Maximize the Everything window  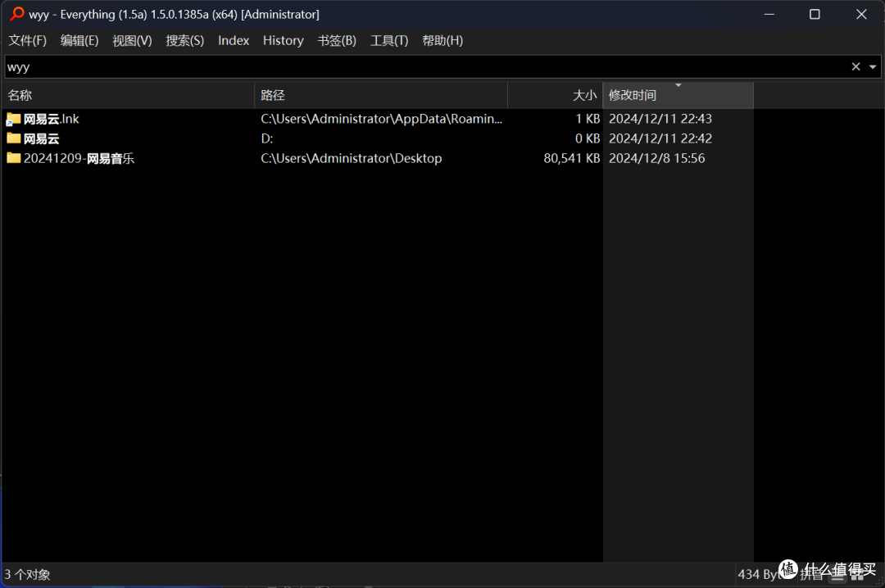point(815,14)
